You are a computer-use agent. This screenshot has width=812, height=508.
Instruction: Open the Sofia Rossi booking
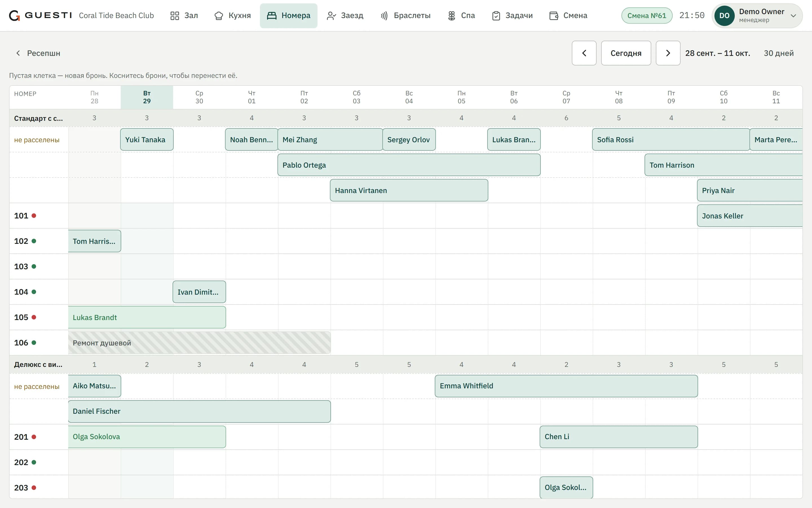[x=671, y=139]
